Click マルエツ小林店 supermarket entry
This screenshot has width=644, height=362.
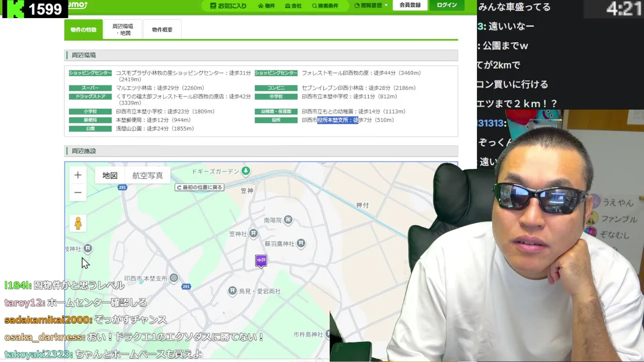coord(160,88)
